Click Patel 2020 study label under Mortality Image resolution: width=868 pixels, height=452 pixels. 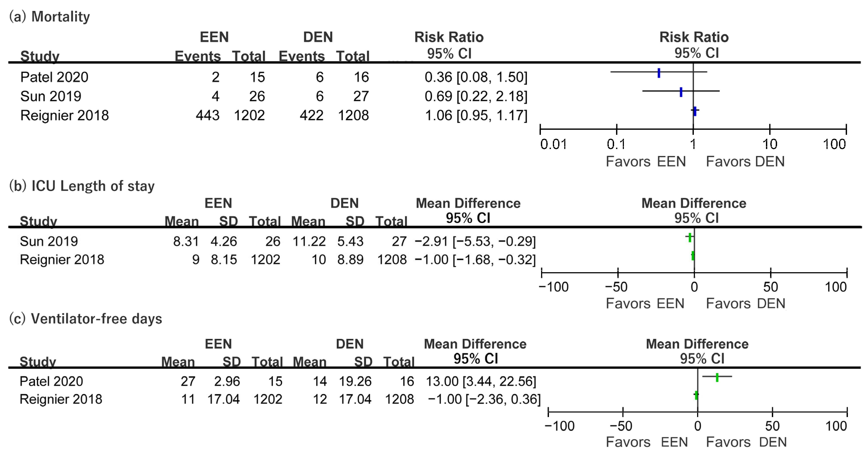point(54,77)
